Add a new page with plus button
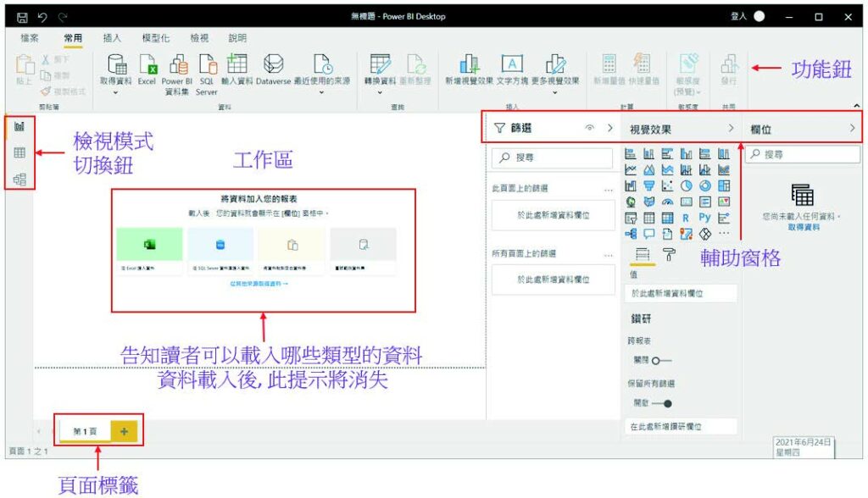Image resolution: width=868 pixels, height=498 pixels. click(x=124, y=431)
